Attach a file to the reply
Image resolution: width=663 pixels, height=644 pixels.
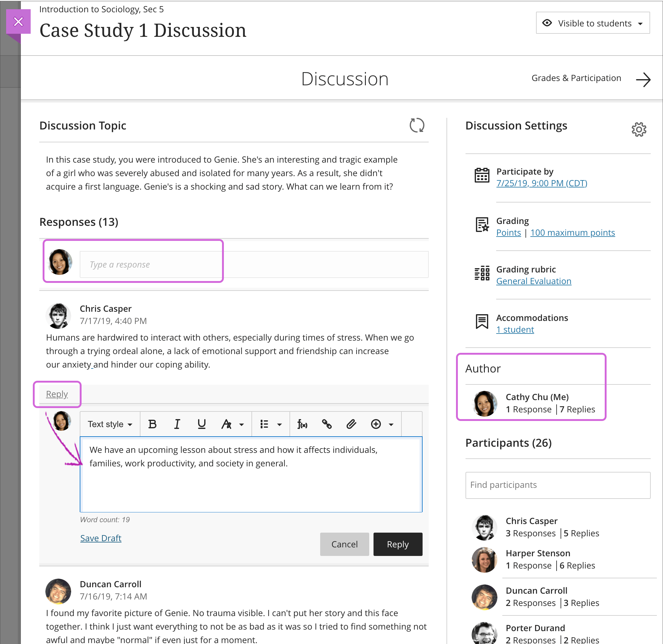351,424
